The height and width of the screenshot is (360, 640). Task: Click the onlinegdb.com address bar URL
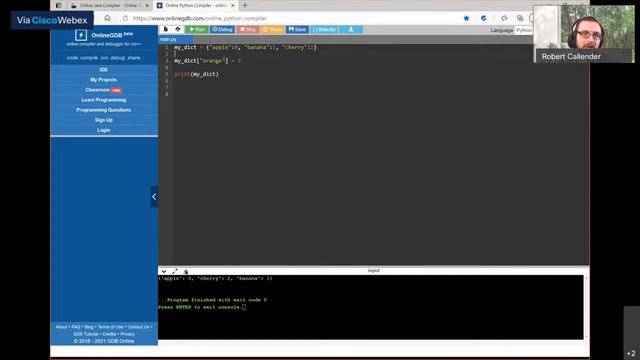(200, 18)
